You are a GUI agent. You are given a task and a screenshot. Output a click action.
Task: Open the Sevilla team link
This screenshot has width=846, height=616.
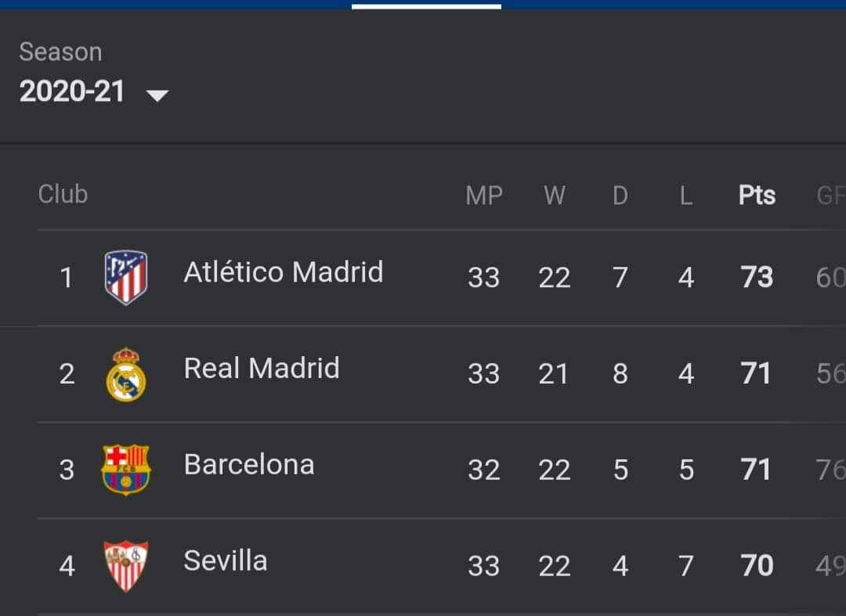pyautogui.click(x=226, y=561)
